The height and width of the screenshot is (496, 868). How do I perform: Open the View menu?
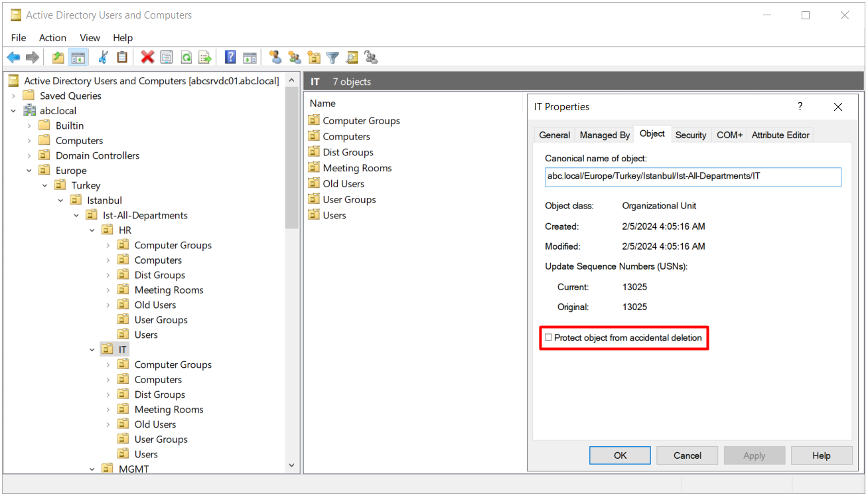coord(90,38)
